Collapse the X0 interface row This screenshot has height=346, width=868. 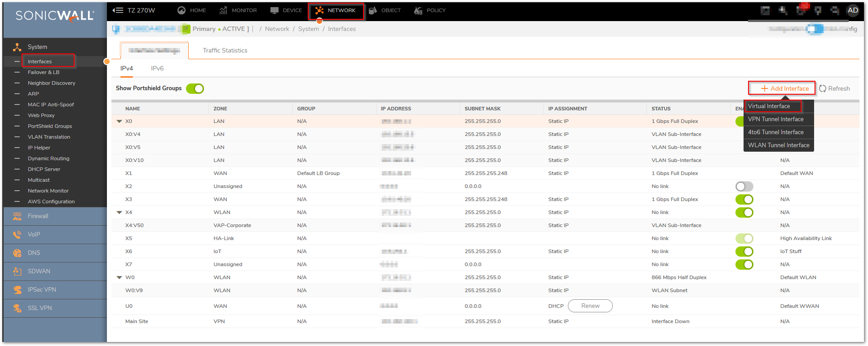pyautogui.click(x=120, y=121)
